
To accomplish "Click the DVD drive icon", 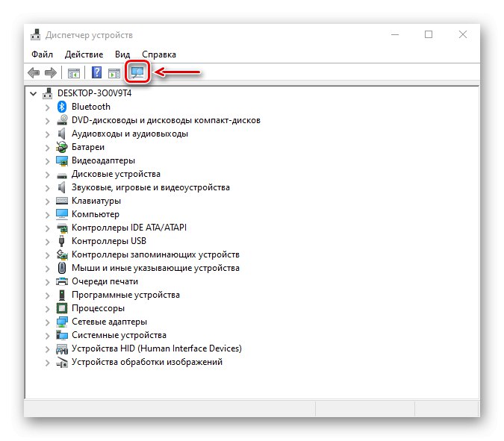I will (62, 120).
